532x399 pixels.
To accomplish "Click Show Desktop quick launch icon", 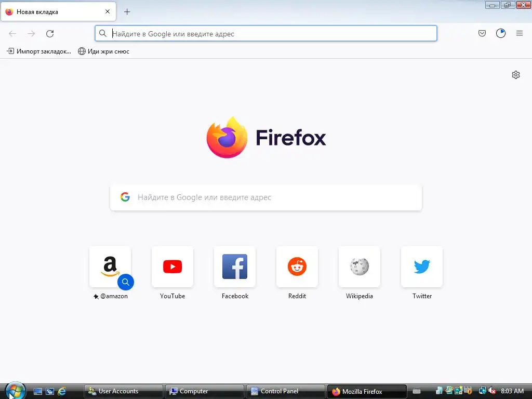I will (x=37, y=391).
